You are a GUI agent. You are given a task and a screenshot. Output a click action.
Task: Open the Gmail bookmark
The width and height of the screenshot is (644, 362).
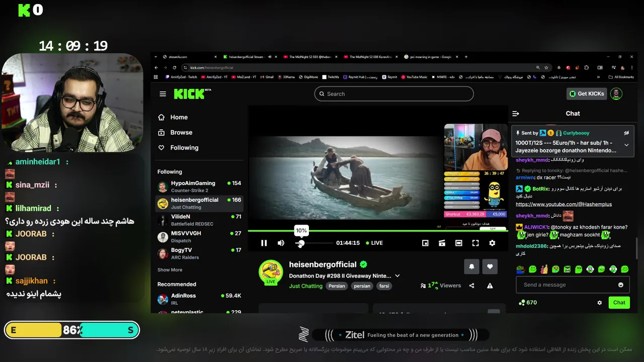pyautogui.click(x=267, y=77)
